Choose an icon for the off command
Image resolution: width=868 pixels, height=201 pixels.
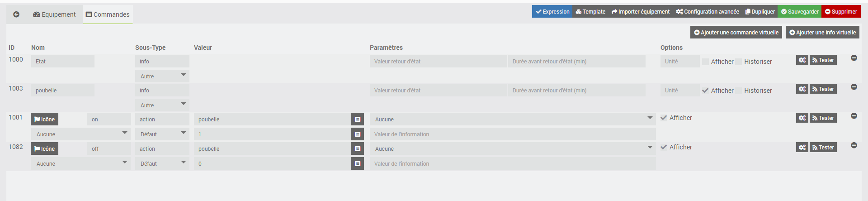click(44, 149)
